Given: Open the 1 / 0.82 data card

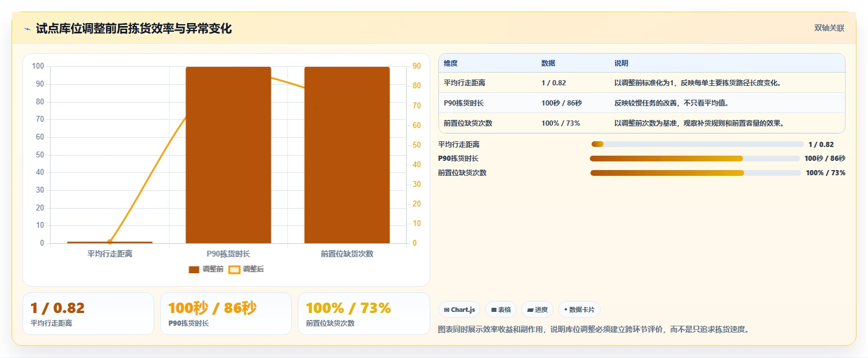Looking at the screenshot, I should pyautogui.click(x=88, y=314).
